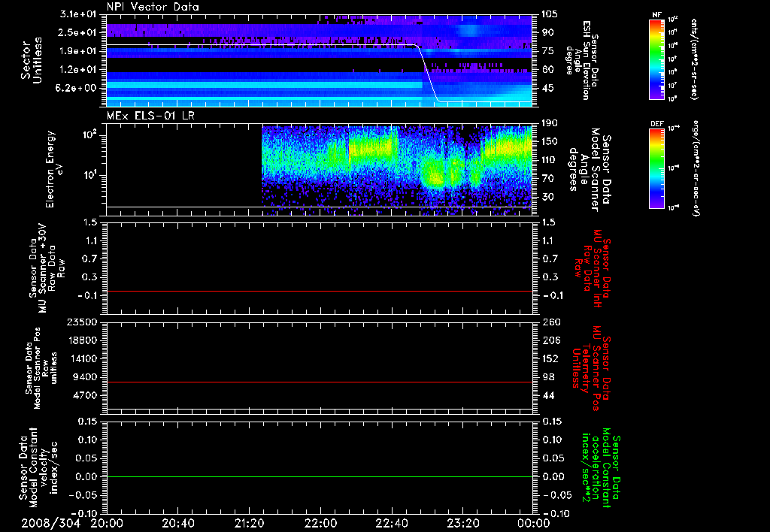
Task: Click the 00:00 end time label
Action: coord(534,523)
